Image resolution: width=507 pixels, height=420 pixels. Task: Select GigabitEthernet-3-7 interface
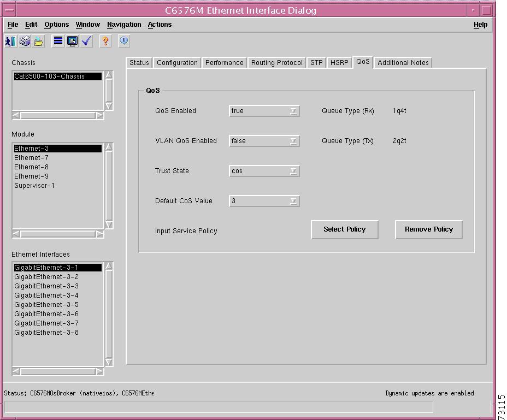coord(57,323)
